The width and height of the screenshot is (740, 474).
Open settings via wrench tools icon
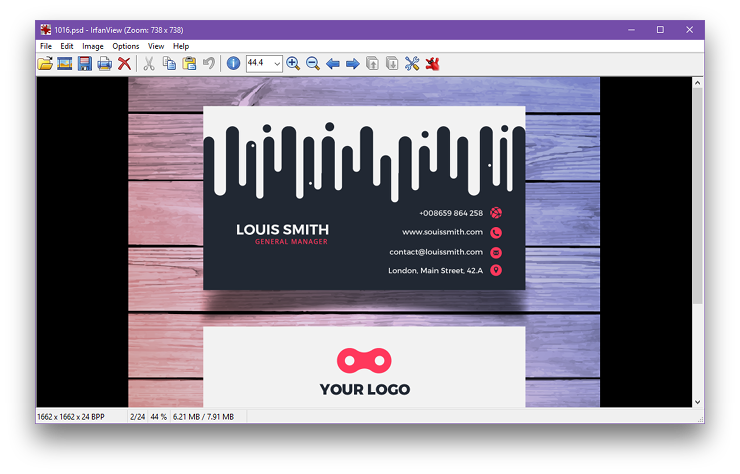pyautogui.click(x=412, y=64)
